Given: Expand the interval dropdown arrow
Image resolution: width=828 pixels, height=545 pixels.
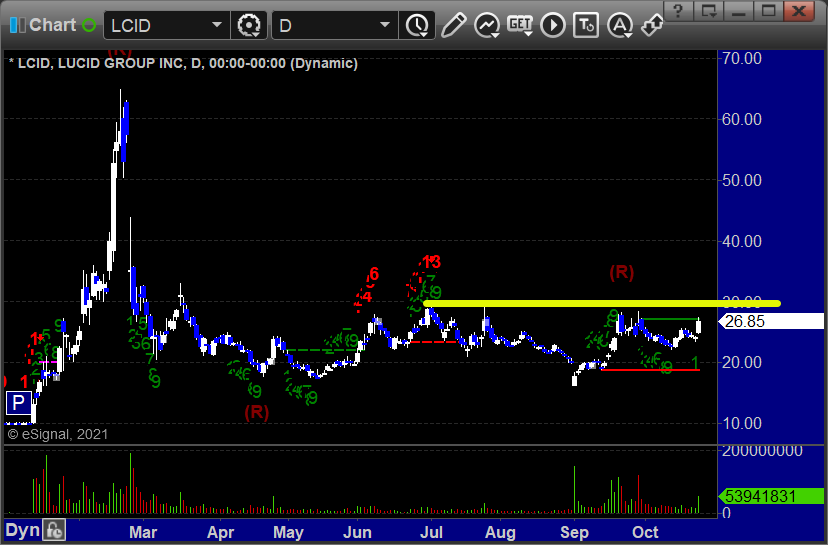Looking at the screenshot, I should (385, 25).
